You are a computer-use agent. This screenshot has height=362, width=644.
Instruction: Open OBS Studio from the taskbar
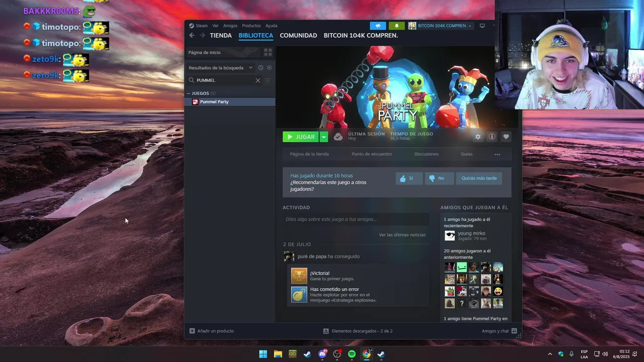(x=337, y=354)
